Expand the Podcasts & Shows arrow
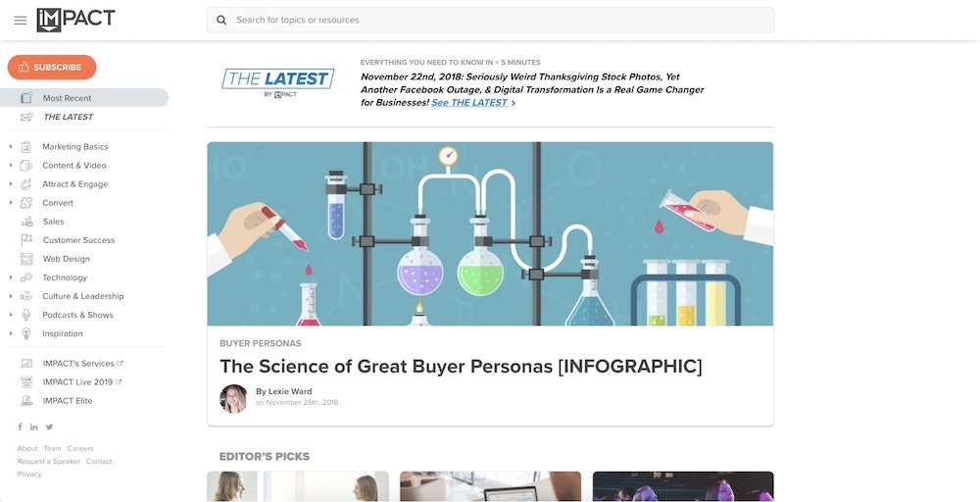Viewport: 980px width, 502px height. point(11,315)
